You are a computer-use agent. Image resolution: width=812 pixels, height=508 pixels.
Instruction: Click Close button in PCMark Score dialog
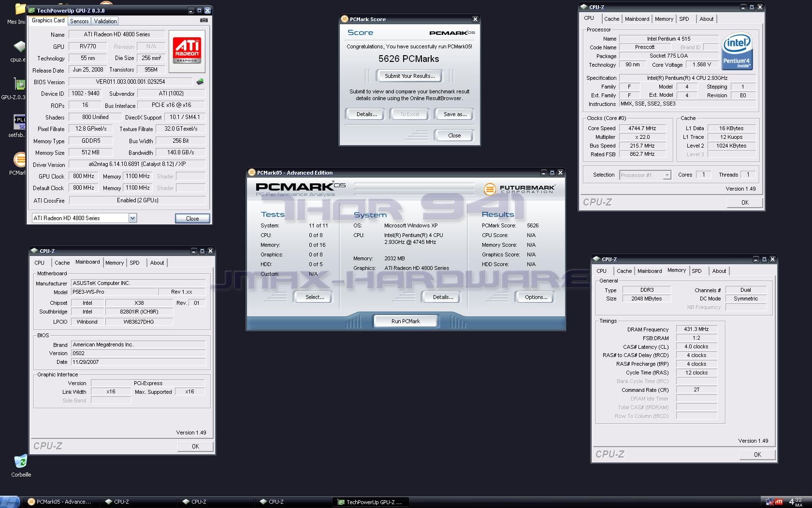click(454, 135)
